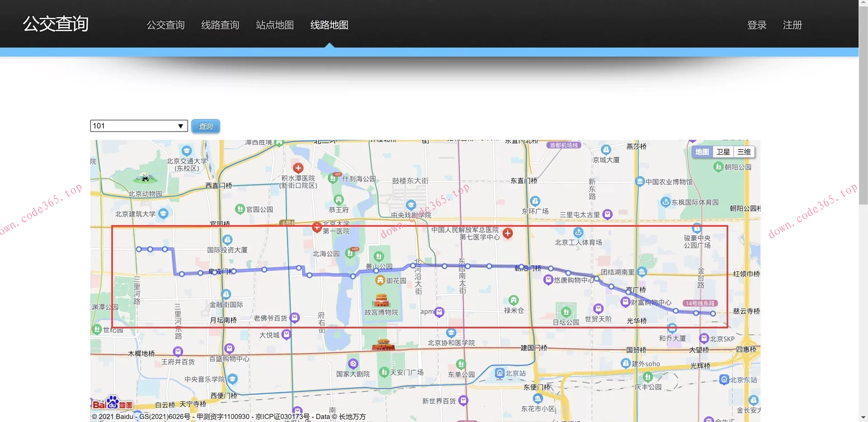Click the apm shopping mall icon
This screenshot has width=868, height=422.
[439, 312]
